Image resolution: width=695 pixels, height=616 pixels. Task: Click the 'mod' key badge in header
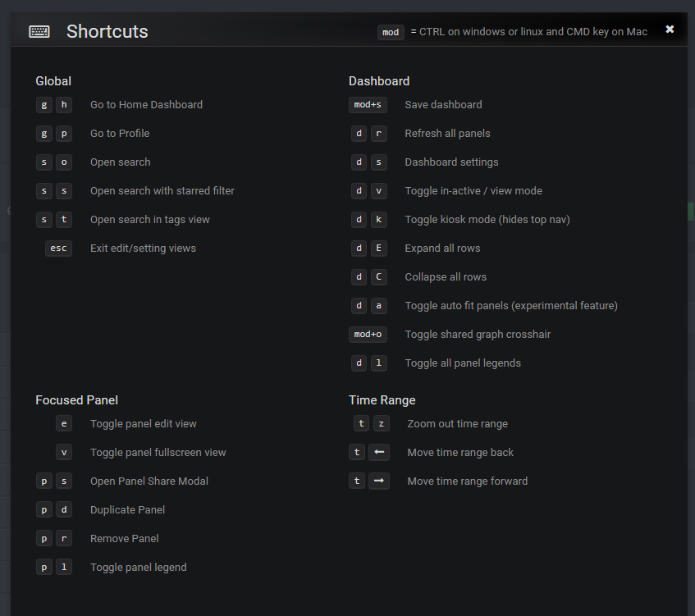(x=391, y=32)
